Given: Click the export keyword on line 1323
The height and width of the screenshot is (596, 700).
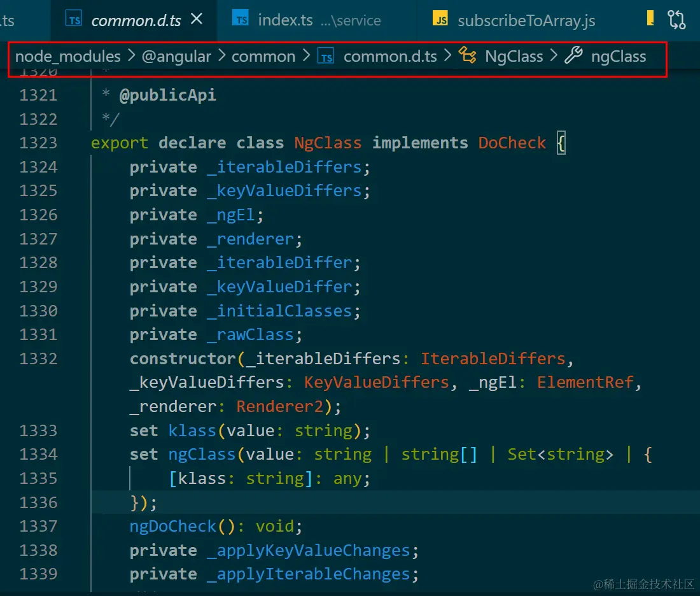Looking at the screenshot, I should click(x=120, y=143).
